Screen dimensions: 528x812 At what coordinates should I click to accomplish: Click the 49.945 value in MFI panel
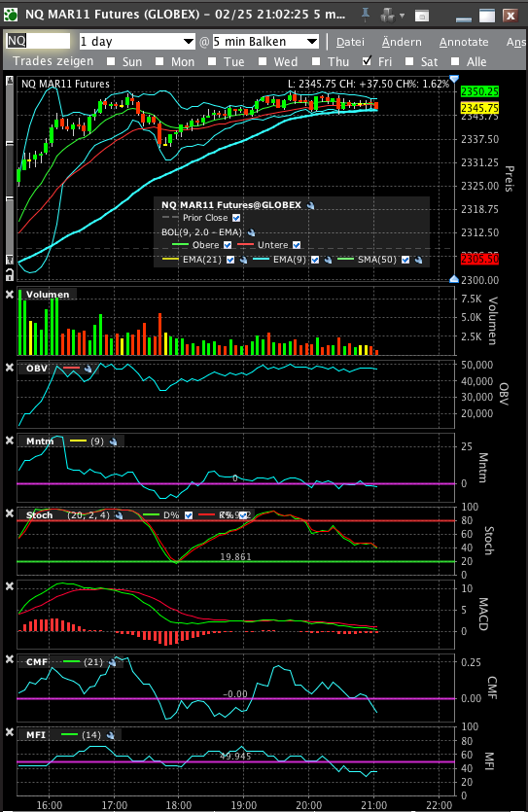pos(235,757)
